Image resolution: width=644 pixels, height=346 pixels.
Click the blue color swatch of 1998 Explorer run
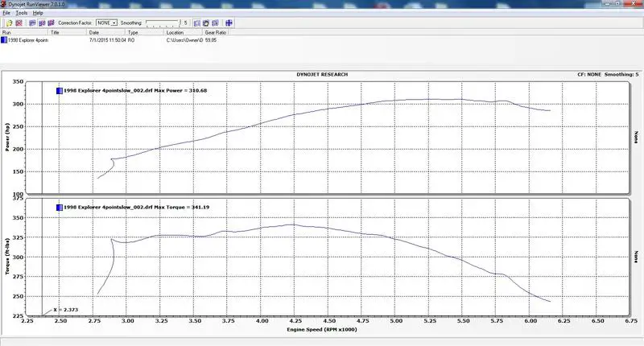pos(4,40)
